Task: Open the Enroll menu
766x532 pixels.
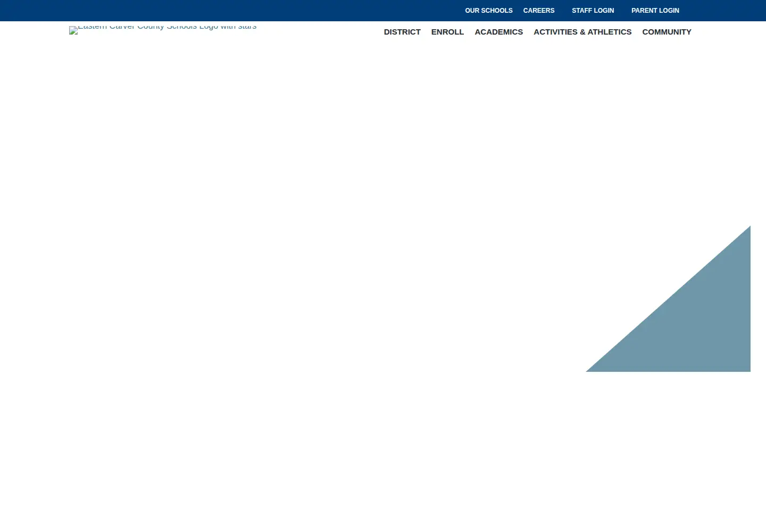Action: (447, 32)
